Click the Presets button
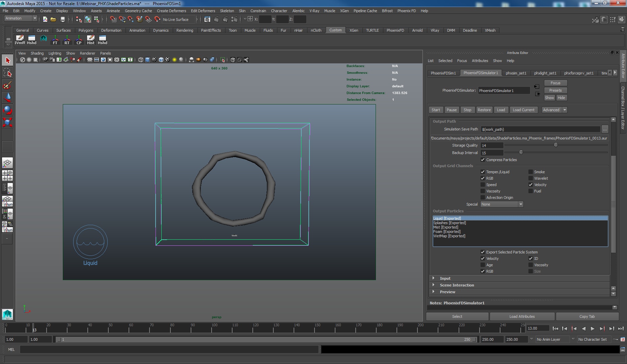Image resolution: width=627 pixels, height=364 pixels. (x=555, y=90)
